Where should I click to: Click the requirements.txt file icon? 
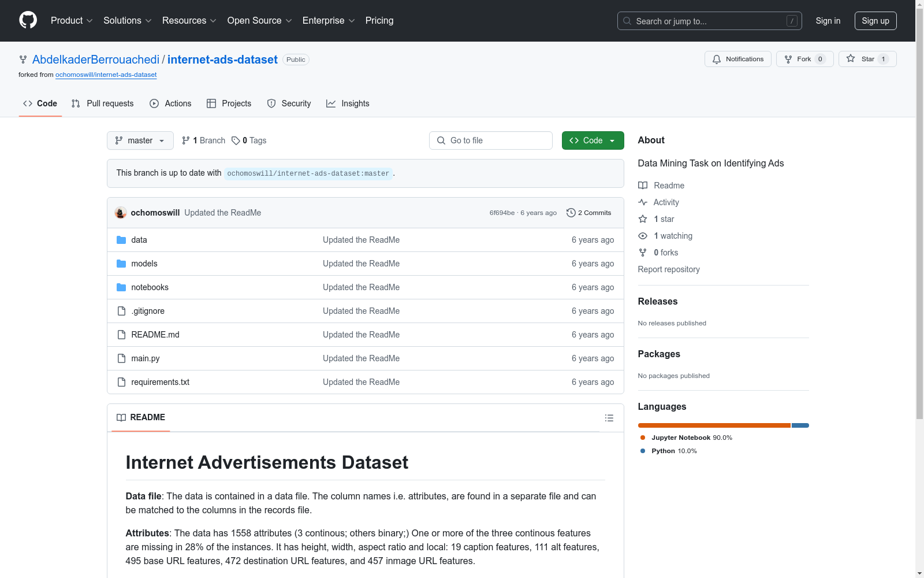coord(121,382)
